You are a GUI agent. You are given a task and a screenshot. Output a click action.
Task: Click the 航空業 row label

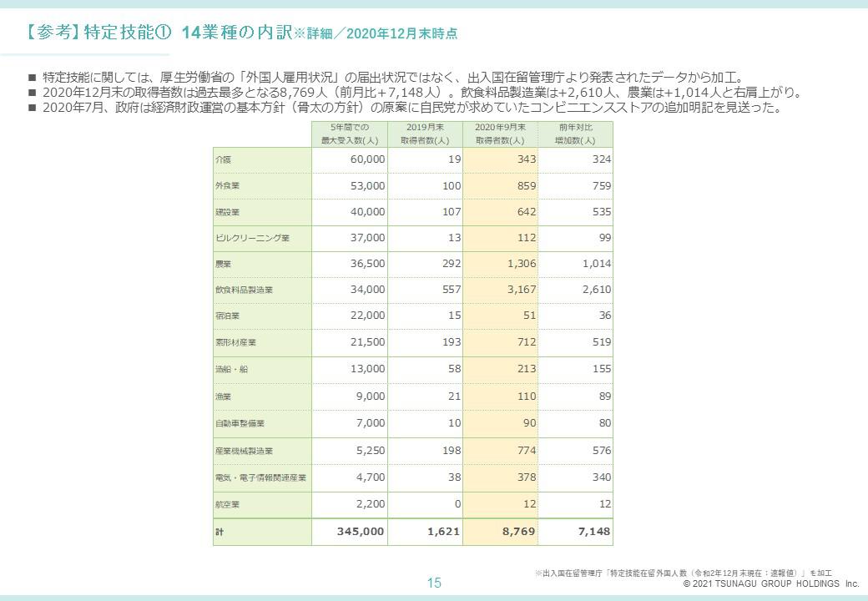coord(227,505)
